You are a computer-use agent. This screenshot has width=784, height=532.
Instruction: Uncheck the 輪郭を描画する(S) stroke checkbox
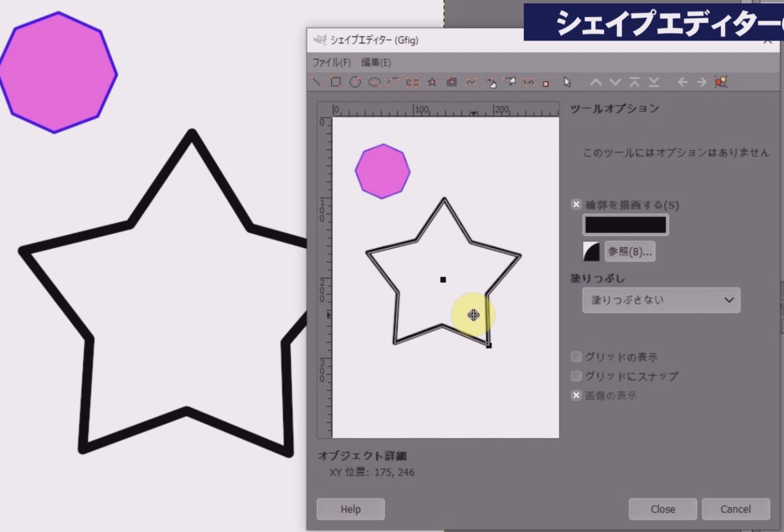pyautogui.click(x=576, y=204)
